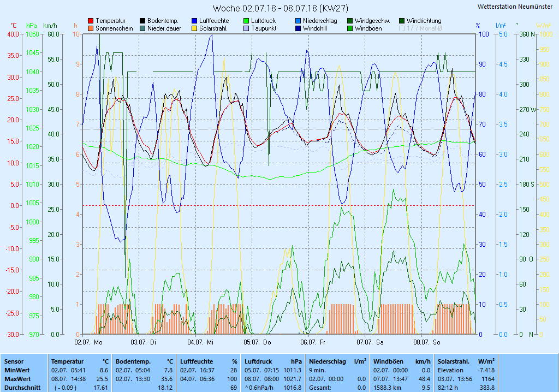559x392 pixels.
Task: Click the 1588.3 km wind run value
Action: pos(388,388)
